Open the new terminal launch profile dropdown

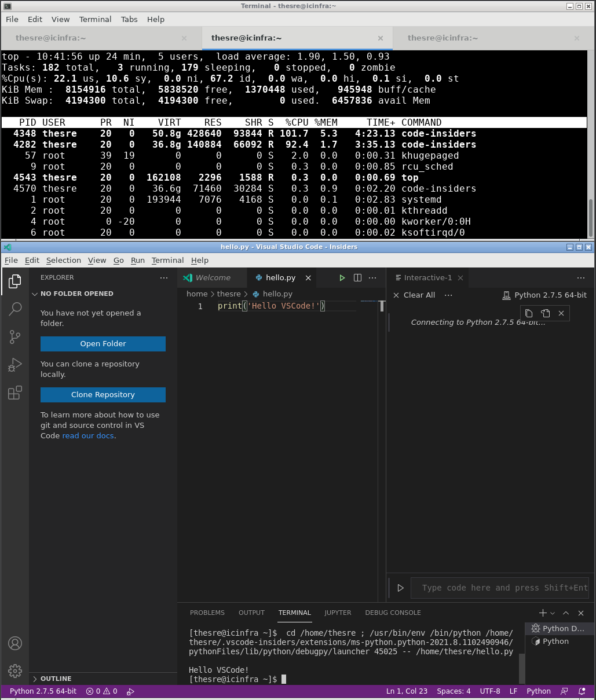(x=553, y=613)
